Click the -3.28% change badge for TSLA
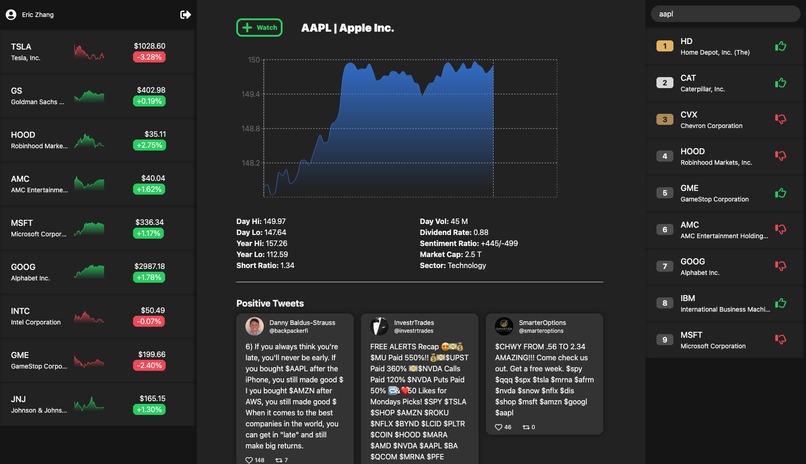This screenshot has width=806, height=464. click(x=149, y=57)
